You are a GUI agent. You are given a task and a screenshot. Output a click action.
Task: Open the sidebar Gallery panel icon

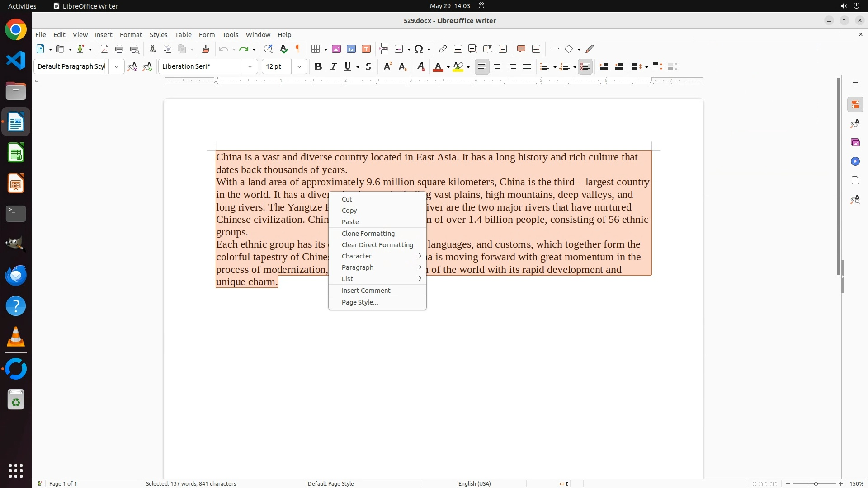(x=855, y=142)
